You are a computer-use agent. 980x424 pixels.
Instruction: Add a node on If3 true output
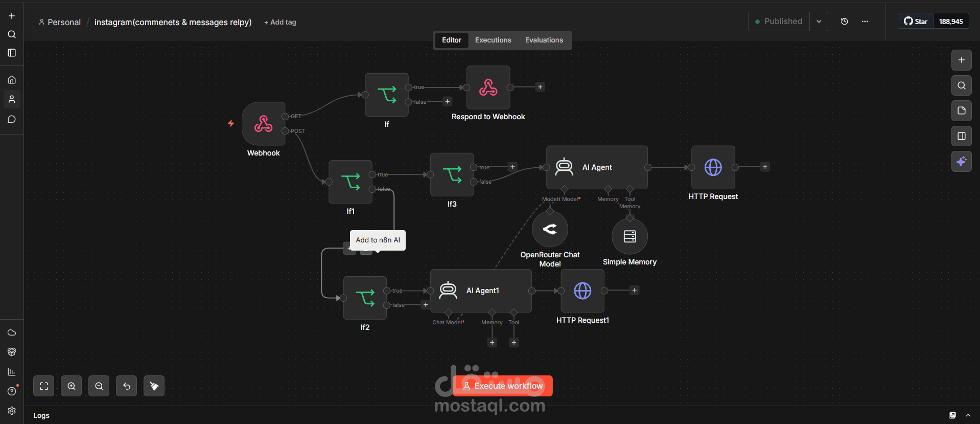pos(513,167)
